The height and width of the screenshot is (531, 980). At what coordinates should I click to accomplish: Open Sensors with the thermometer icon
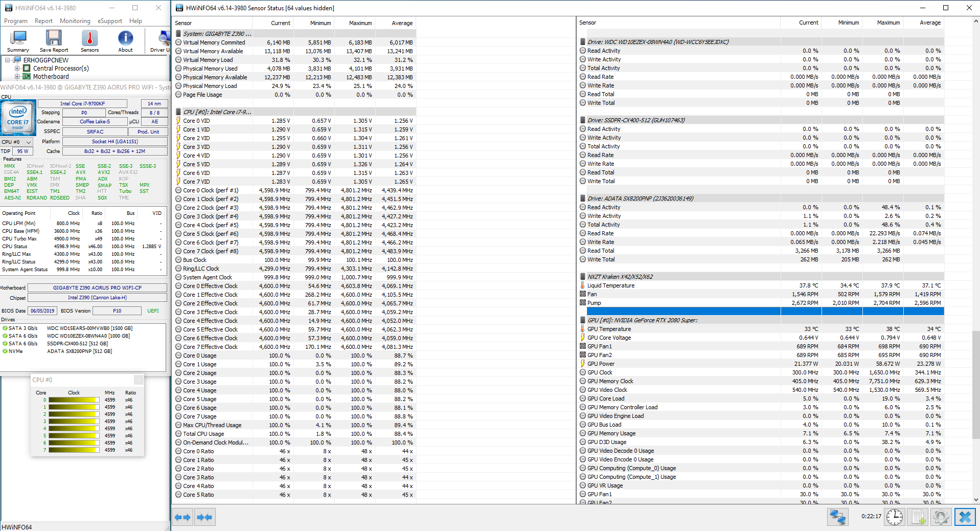pos(89,41)
